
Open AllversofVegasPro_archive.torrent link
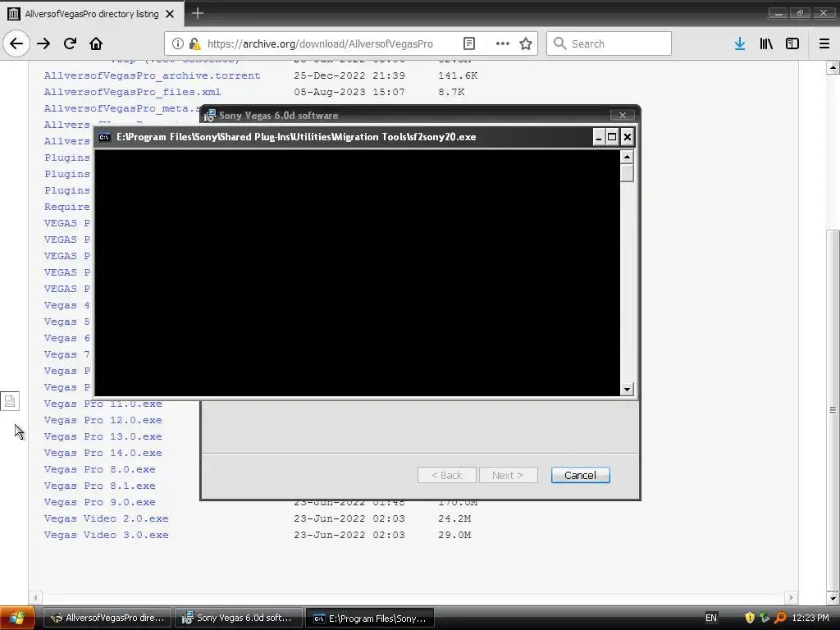pyautogui.click(x=152, y=75)
